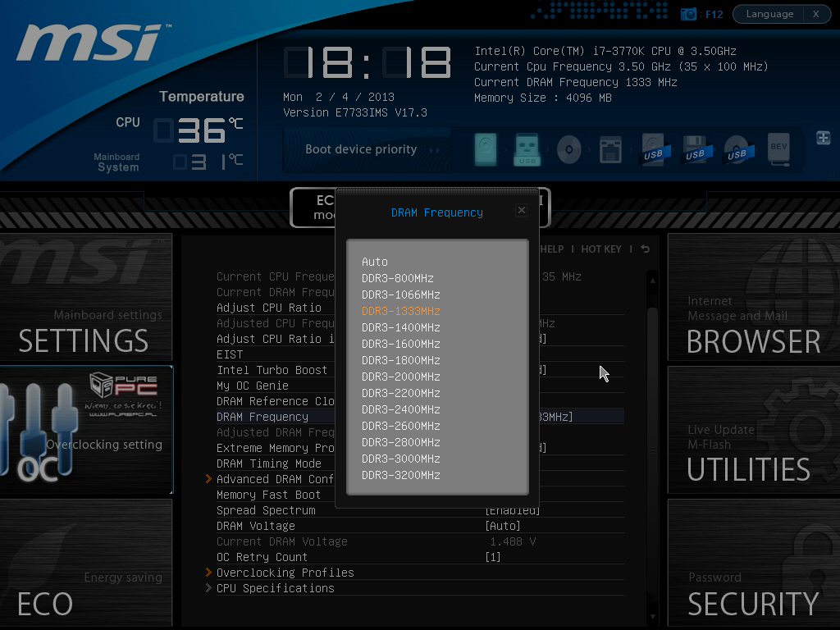The width and height of the screenshot is (840, 630).
Task: Open the BROWSER panel
Action: click(x=754, y=297)
